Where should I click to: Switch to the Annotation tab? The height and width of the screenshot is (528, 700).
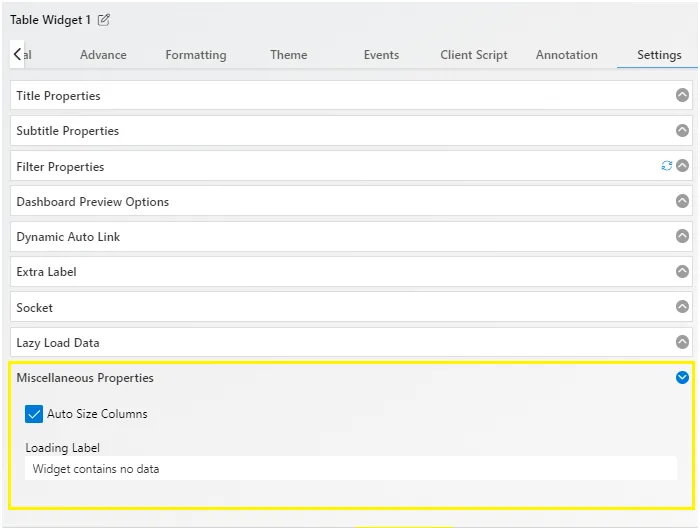(567, 55)
